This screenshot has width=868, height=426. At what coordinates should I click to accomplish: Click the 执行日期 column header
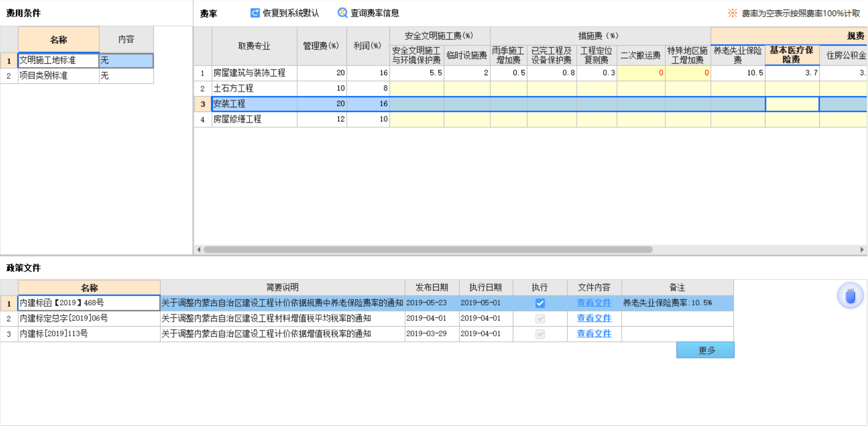(486, 288)
